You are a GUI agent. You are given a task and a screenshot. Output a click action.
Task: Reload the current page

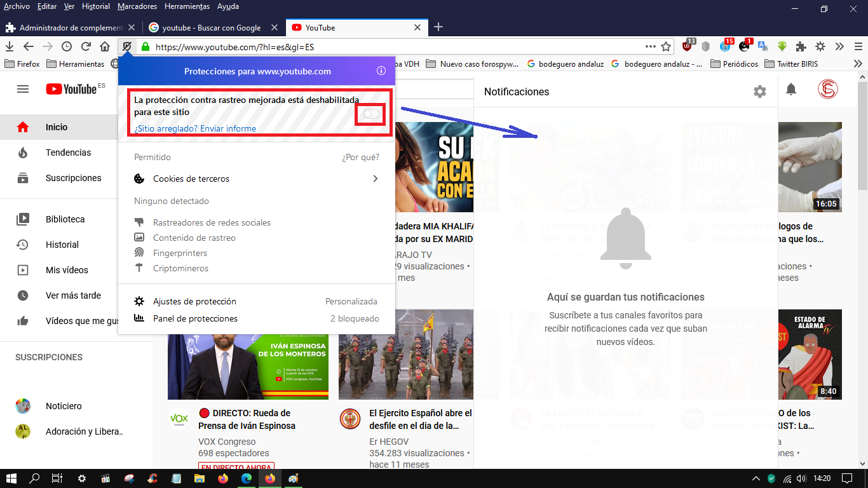click(x=86, y=46)
